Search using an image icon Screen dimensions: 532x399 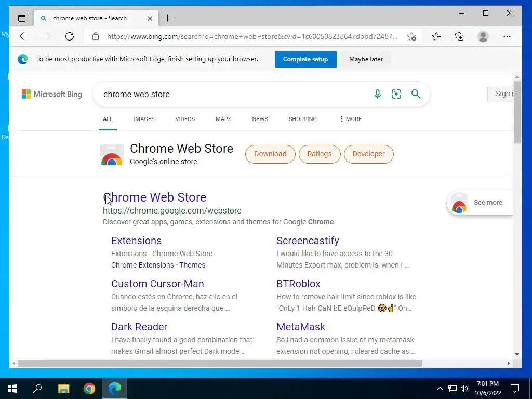click(396, 94)
